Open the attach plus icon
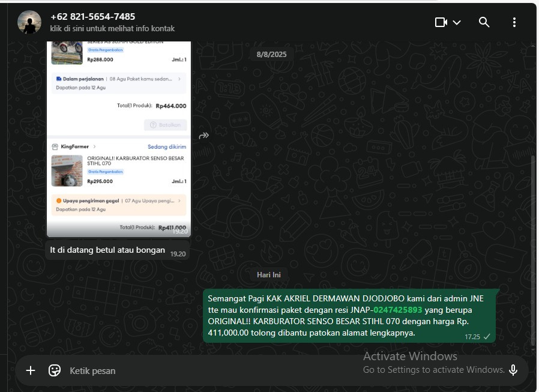The height and width of the screenshot is (392, 539). coord(31,370)
